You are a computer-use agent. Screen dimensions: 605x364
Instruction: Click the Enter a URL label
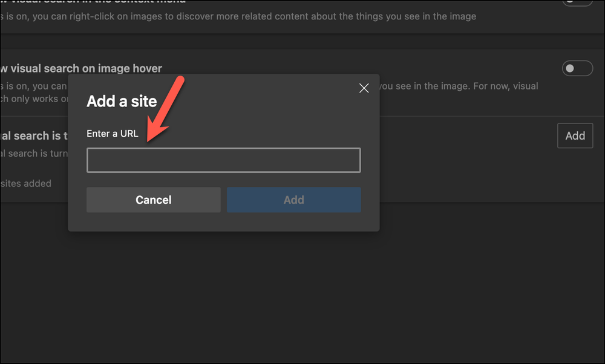(x=112, y=134)
